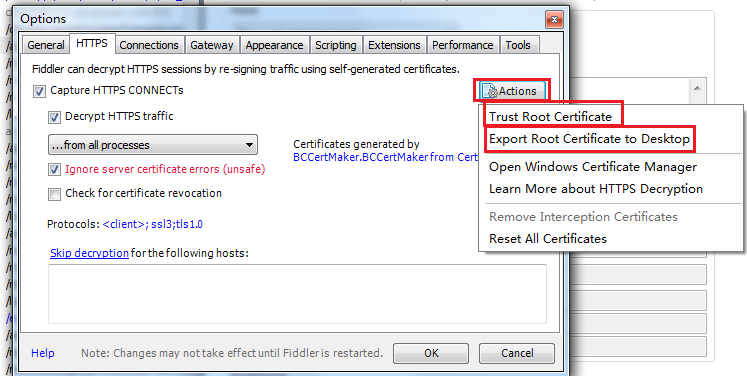The height and width of the screenshot is (376, 747).
Task: Click the Skip decryption link
Action: pyautogui.click(x=89, y=253)
